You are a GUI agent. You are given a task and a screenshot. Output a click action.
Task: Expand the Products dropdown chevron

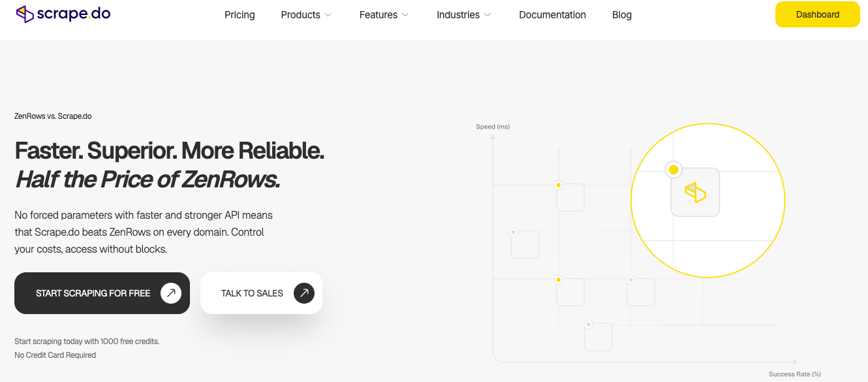pos(328,15)
